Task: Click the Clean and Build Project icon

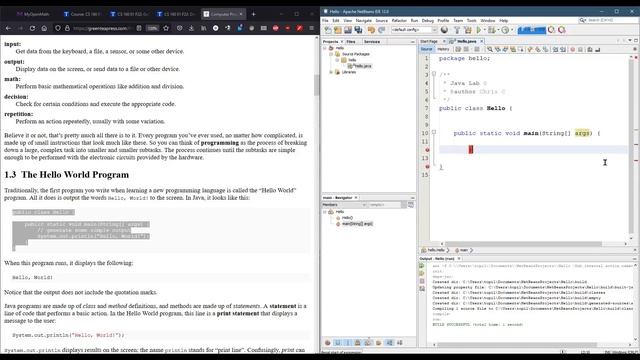Action: coord(468,30)
